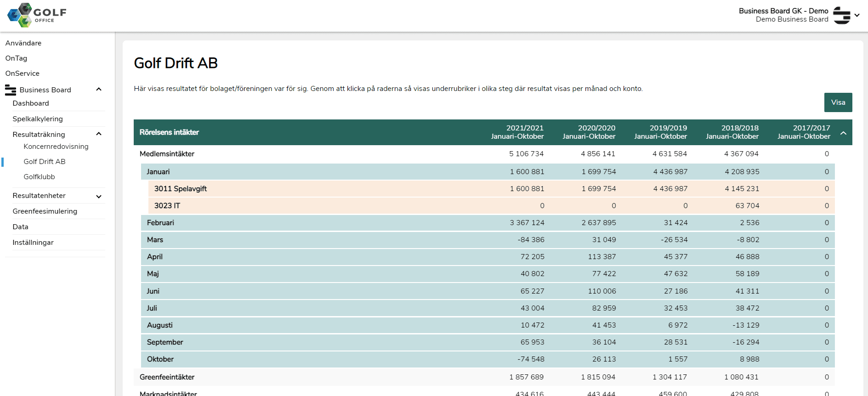Collapse the Business Board sidebar section
This screenshot has width=868, height=396.
pyautogui.click(x=98, y=90)
